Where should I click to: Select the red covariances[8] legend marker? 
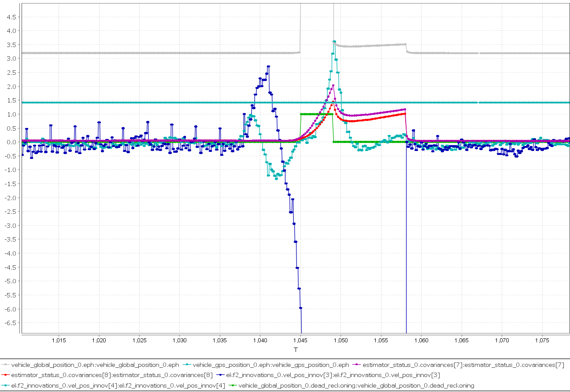[x=6, y=375]
